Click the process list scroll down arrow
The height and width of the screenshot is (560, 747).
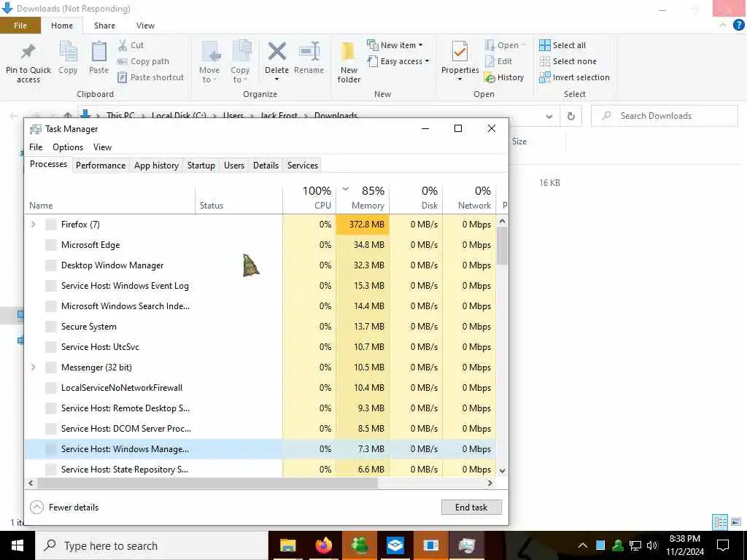(x=502, y=470)
